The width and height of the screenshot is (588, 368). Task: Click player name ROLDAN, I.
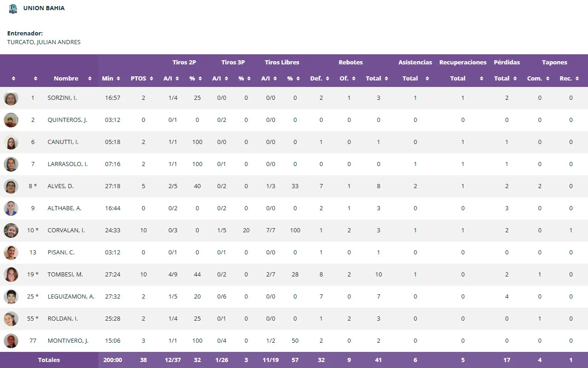63,319
